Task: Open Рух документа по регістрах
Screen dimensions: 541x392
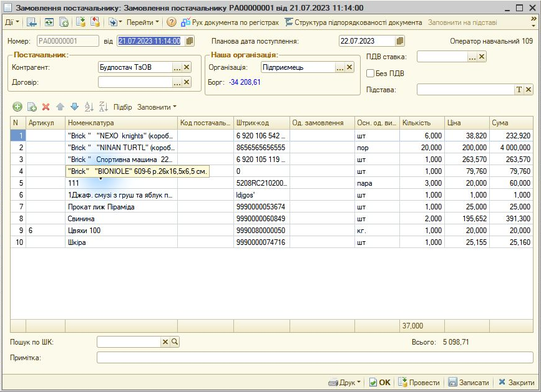Action: pos(230,22)
